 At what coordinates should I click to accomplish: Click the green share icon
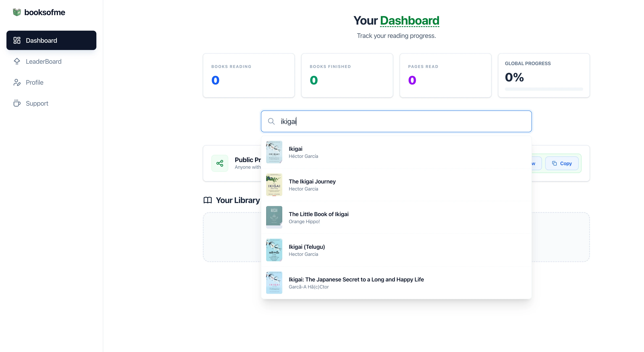(x=220, y=163)
